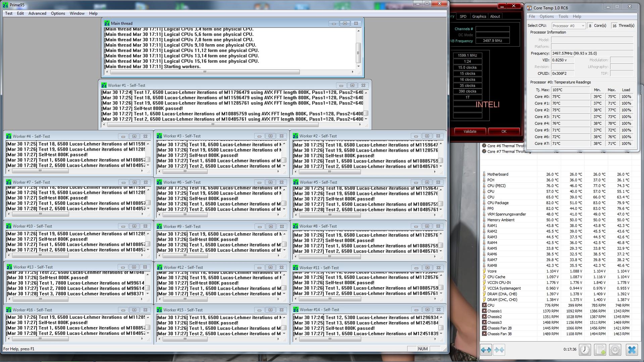
Task: Open the Window menu in Prime95
Action: coord(77,13)
